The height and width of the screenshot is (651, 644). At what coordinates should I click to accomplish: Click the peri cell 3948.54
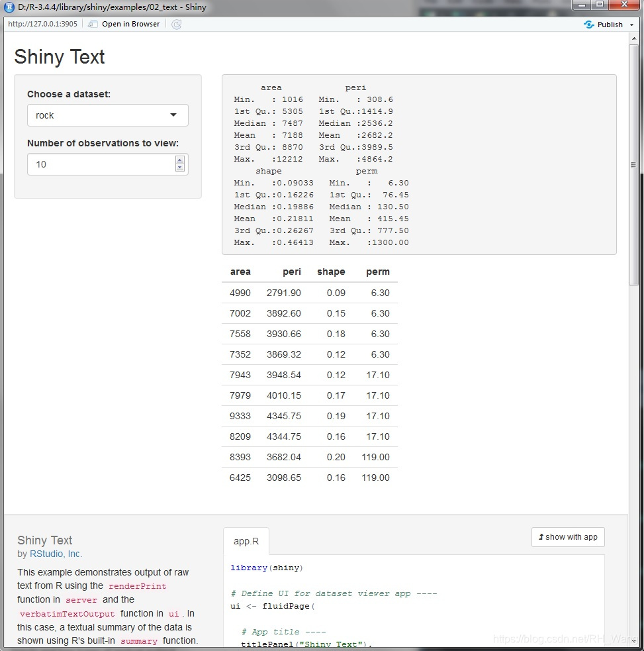[284, 375]
